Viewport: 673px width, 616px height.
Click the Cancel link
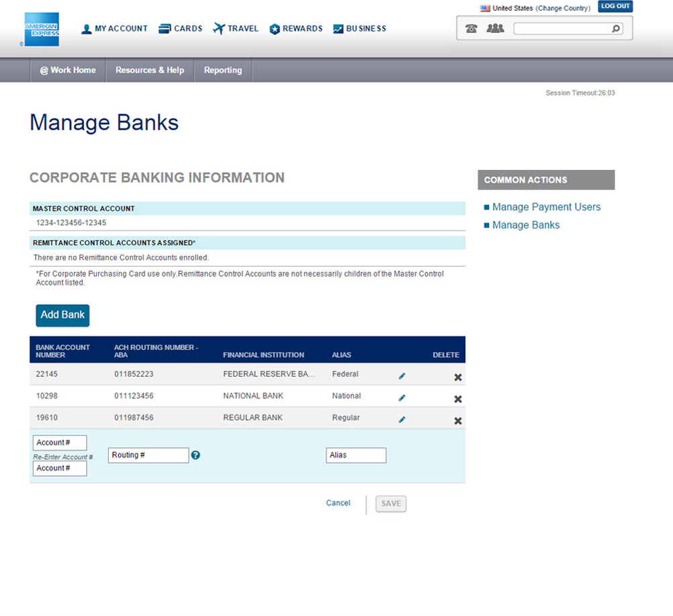(339, 503)
